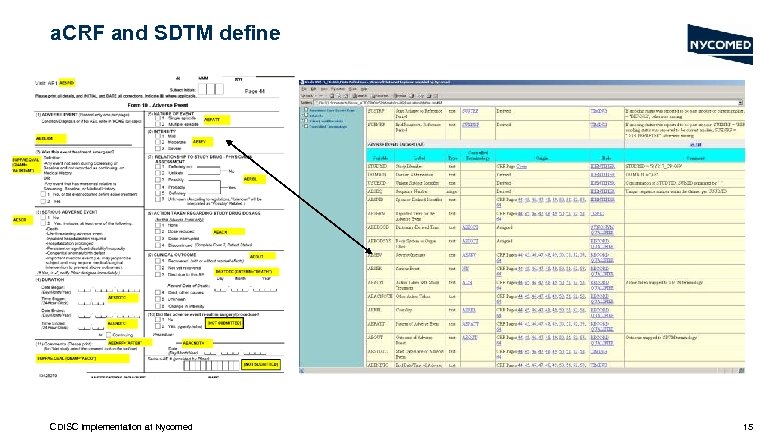This screenshot has width=780, height=439.
Task: Click the yellow AEREL annotation on the CRF
Action: (x=254, y=179)
